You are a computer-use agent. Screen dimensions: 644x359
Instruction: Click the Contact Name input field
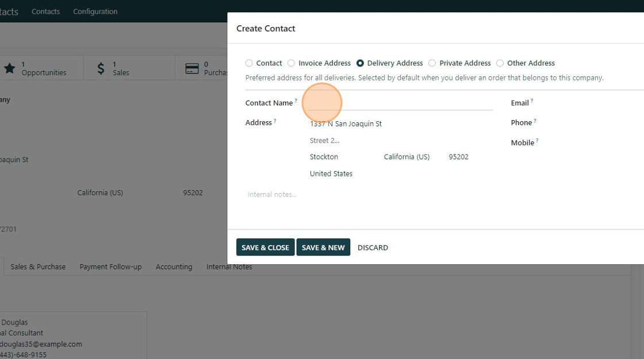[400, 103]
